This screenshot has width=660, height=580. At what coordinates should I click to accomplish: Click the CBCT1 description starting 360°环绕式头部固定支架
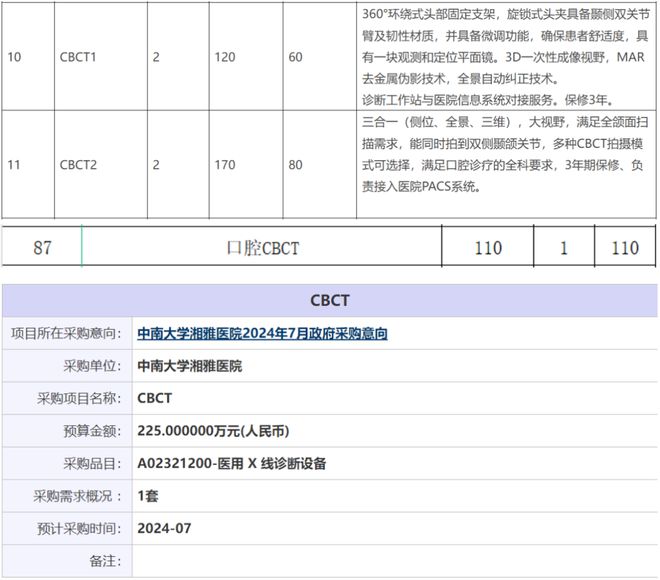[506, 57]
